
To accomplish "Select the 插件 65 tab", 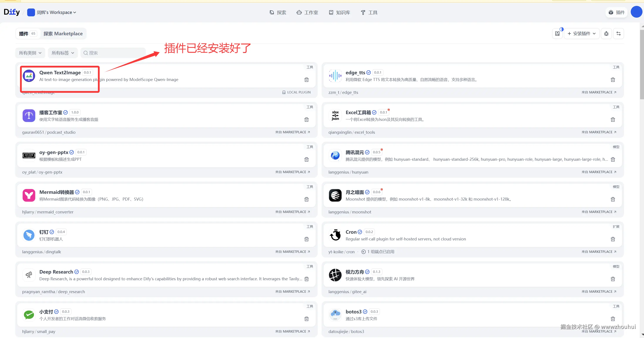I will (x=28, y=34).
